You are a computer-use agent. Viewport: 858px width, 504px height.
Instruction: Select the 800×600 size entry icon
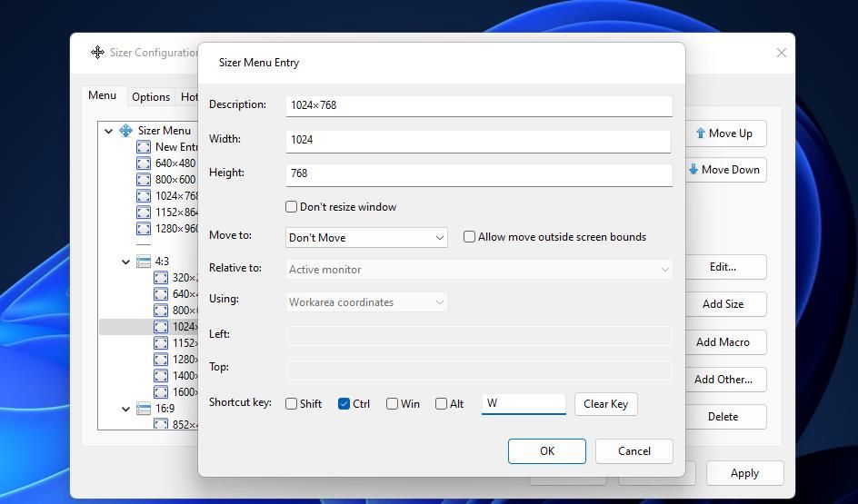coord(144,180)
